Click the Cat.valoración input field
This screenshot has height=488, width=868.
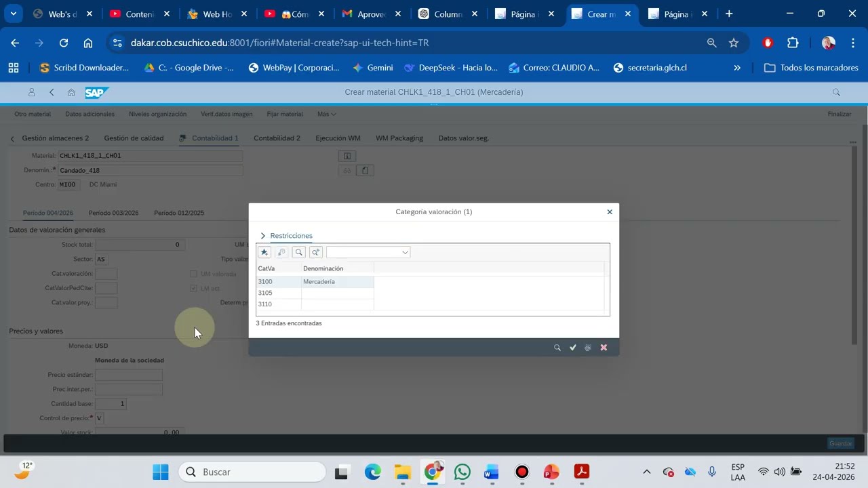click(x=106, y=274)
